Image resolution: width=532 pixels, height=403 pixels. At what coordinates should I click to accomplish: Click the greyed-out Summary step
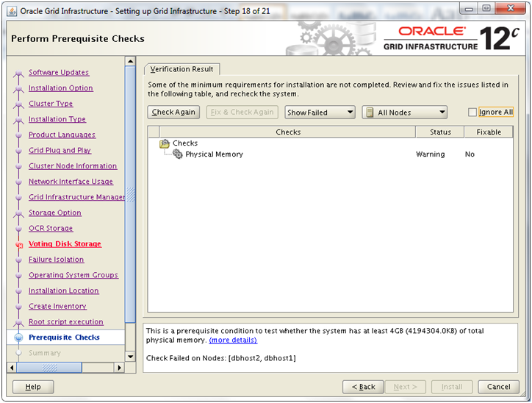(45, 353)
